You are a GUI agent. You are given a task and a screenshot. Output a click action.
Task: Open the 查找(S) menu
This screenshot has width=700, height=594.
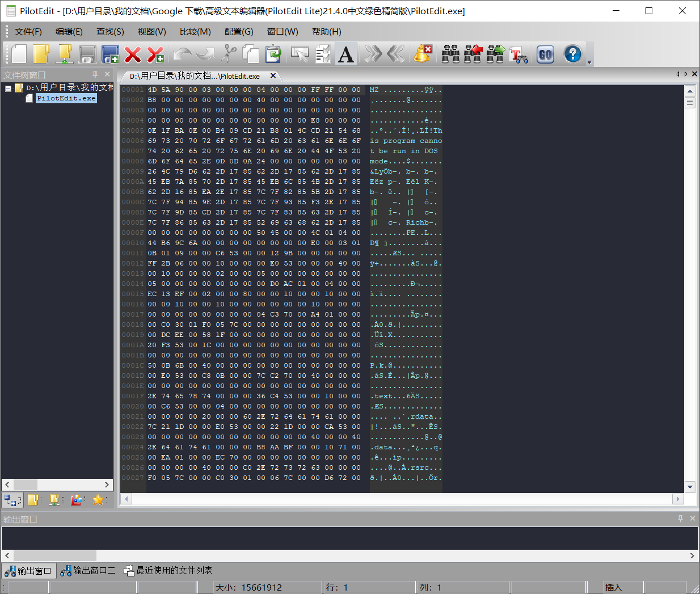click(110, 32)
